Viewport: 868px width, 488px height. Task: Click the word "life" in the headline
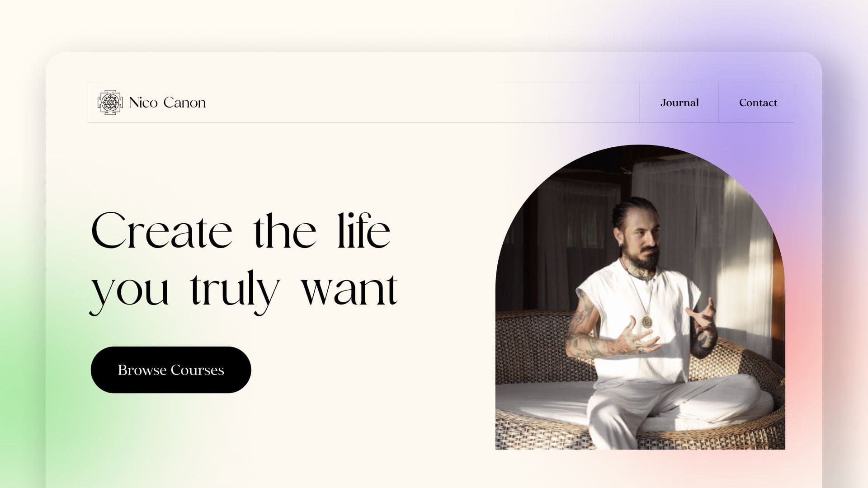click(364, 230)
